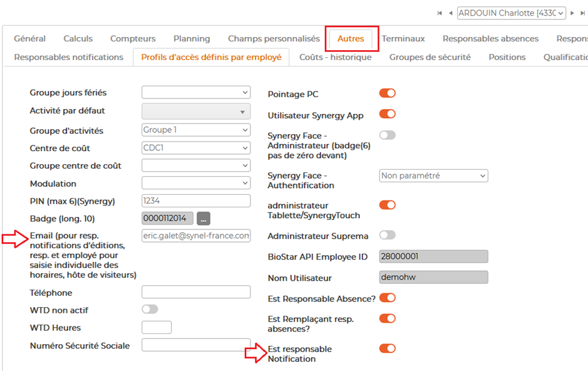Click the Email input field

(x=196, y=236)
